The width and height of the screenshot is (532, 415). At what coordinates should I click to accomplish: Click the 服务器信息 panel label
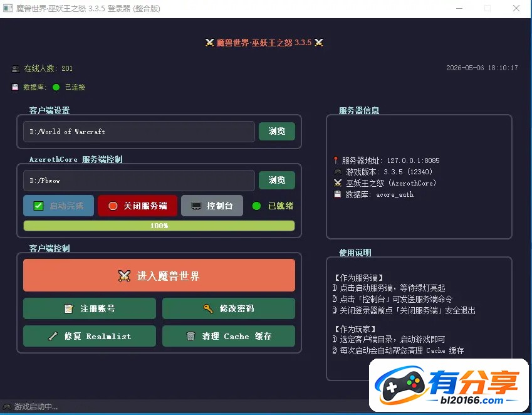359,110
